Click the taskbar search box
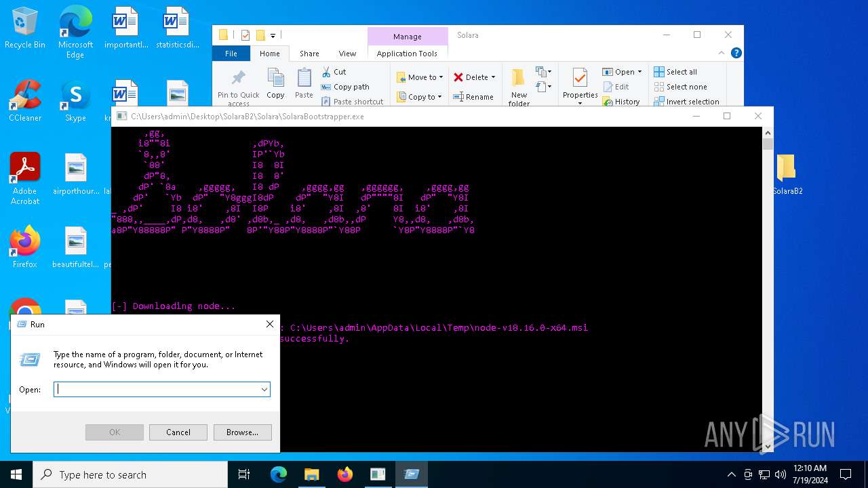This screenshot has height=488, width=868. (x=130, y=474)
